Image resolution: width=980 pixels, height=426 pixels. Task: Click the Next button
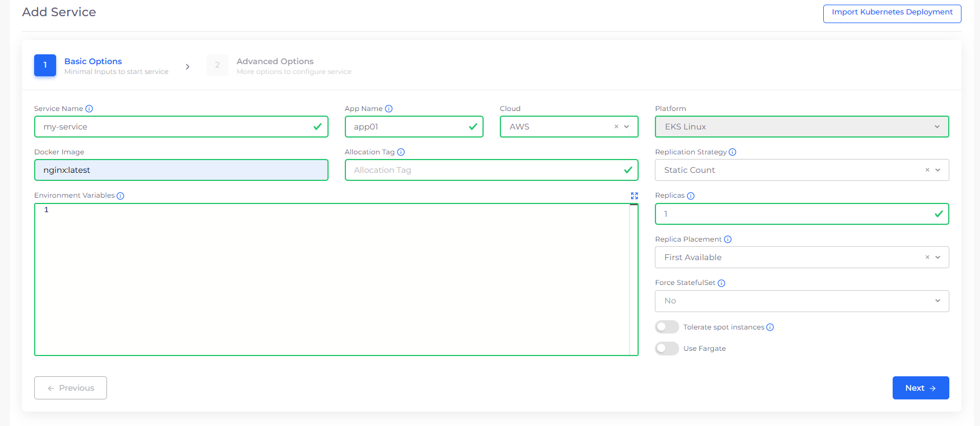tap(920, 388)
